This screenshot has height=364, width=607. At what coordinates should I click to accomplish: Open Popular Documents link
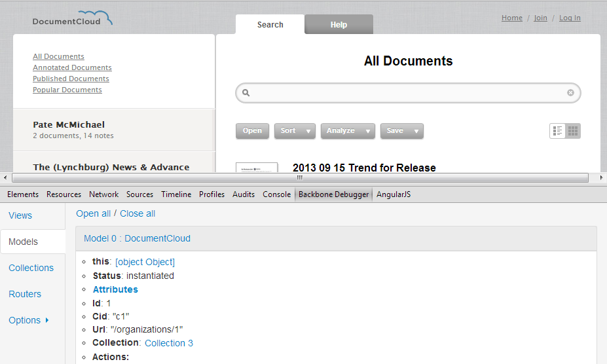click(x=67, y=90)
